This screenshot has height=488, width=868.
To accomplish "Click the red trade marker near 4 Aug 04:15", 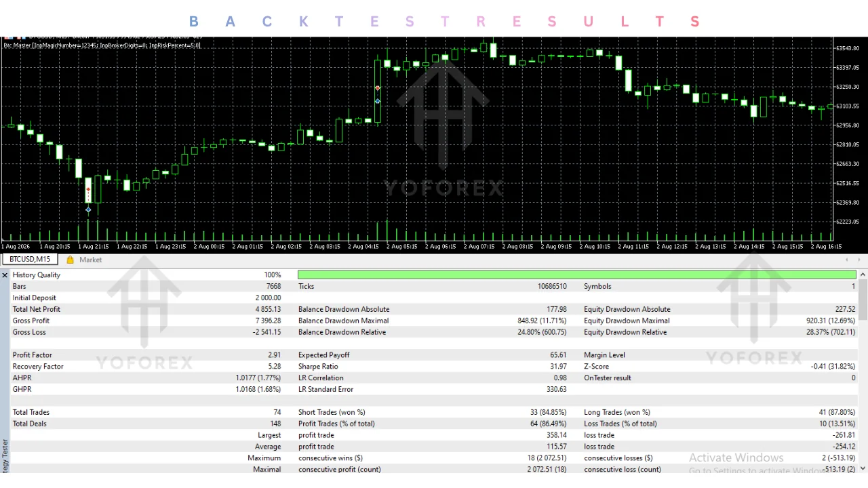I will click(x=378, y=88).
